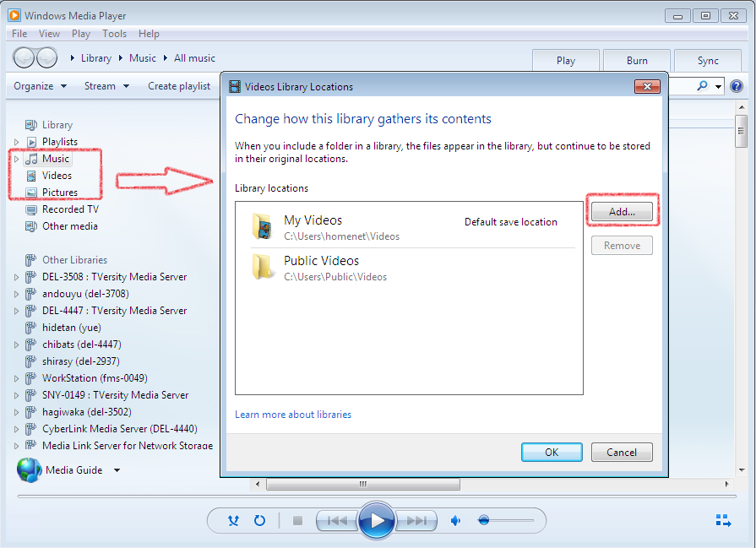Screen dimensions: 756x548
Task: Click the Forward navigation arrow button
Action: click(46, 58)
